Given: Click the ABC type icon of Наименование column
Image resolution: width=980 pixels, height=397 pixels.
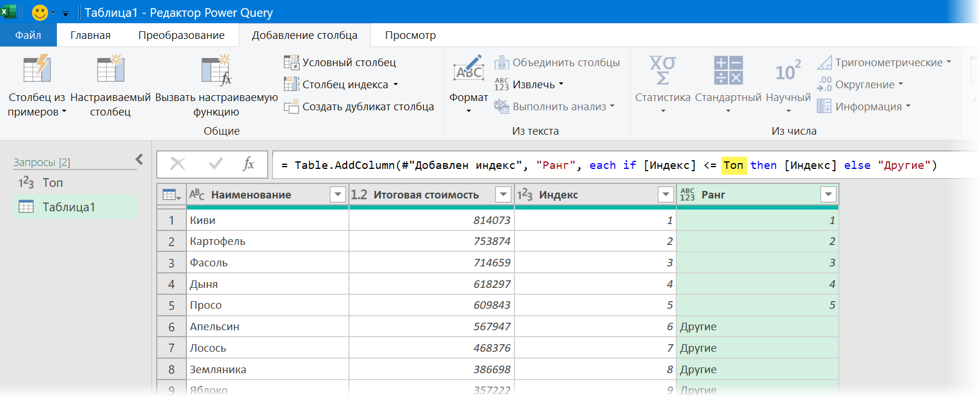Looking at the screenshot, I should pyautogui.click(x=197, y=194).
